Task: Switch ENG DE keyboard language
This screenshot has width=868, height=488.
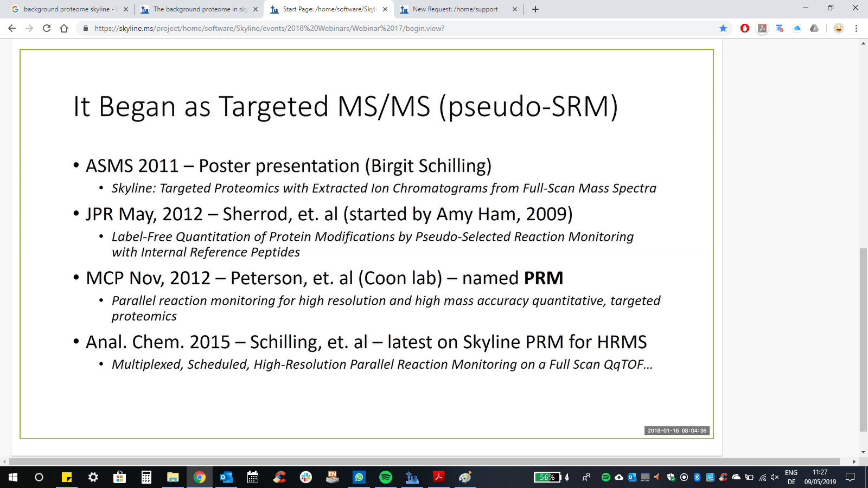Action: point(791,477)
